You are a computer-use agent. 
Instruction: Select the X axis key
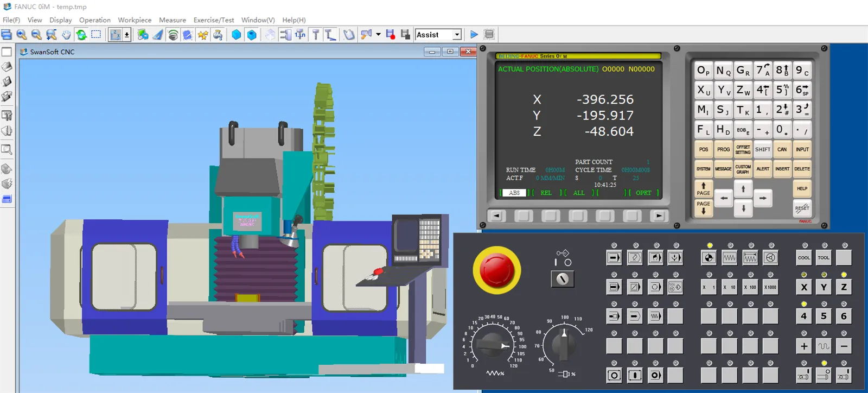tap(804, 287)
